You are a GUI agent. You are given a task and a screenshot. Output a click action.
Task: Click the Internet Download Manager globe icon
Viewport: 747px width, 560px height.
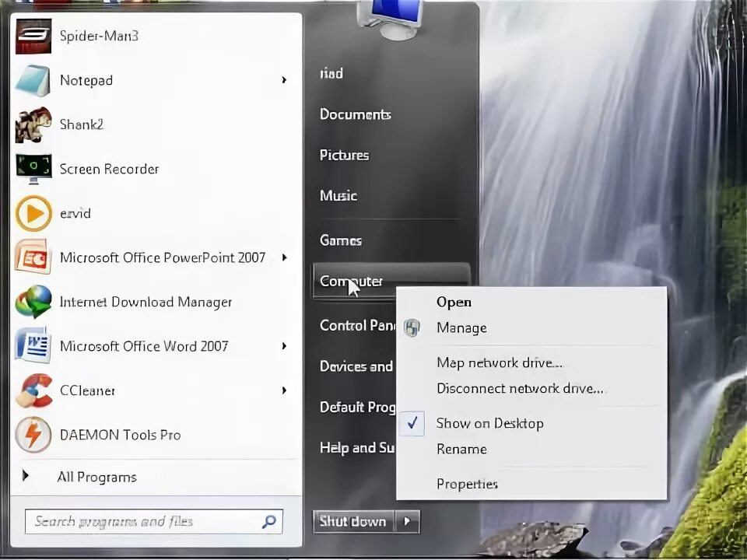click(x=33, y=302)
